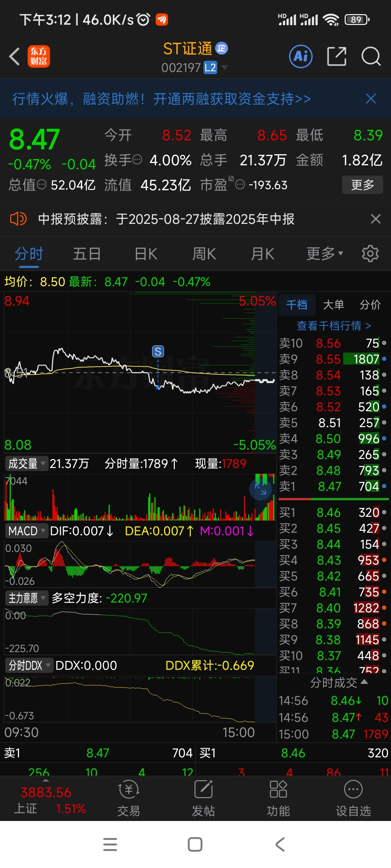This screenshot has height=868, width=391.
Task: Tap the Android home button
Action: coord(195,844)
